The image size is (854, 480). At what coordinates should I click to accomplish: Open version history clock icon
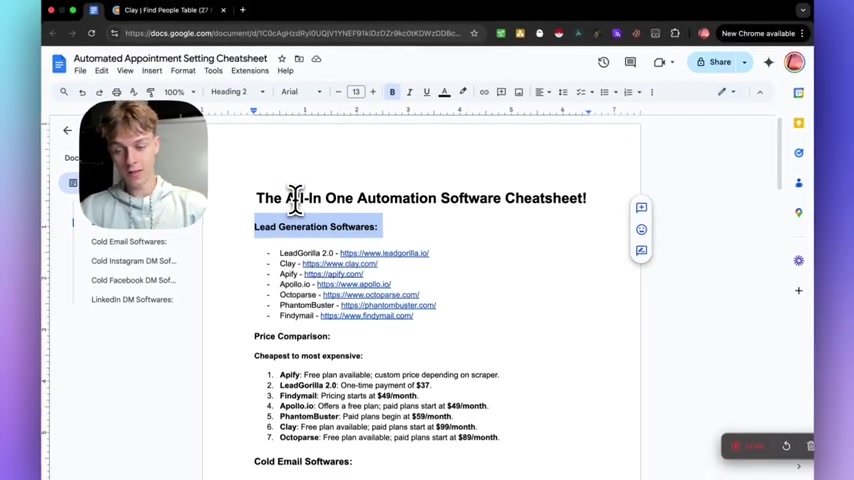603,62
